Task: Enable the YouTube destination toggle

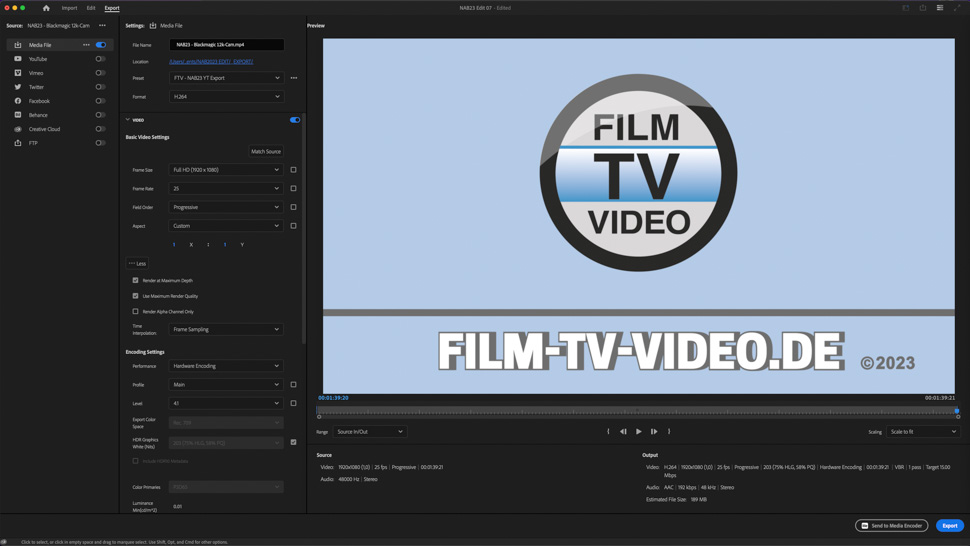Action: tap(100, 59)
